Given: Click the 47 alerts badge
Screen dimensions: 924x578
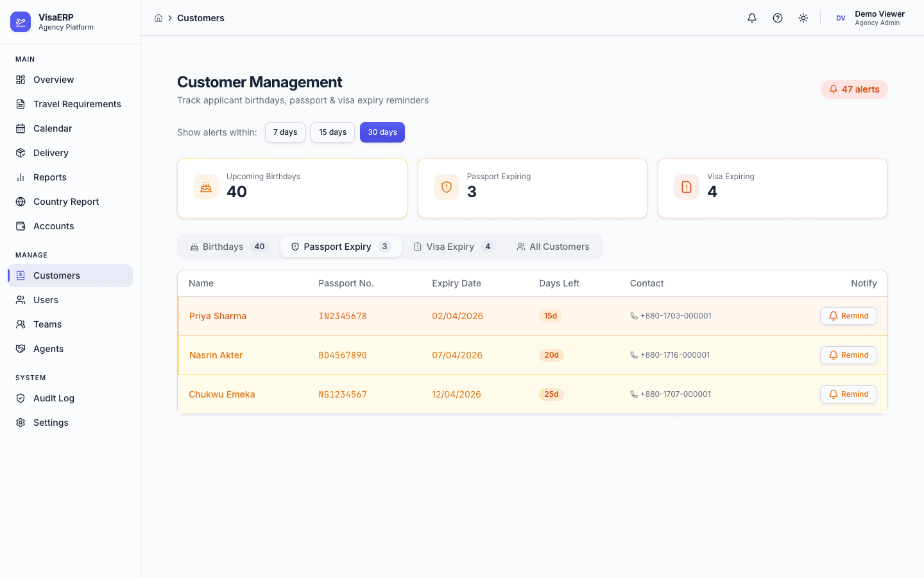Looking at the screenshot, I should pos(854,89).
